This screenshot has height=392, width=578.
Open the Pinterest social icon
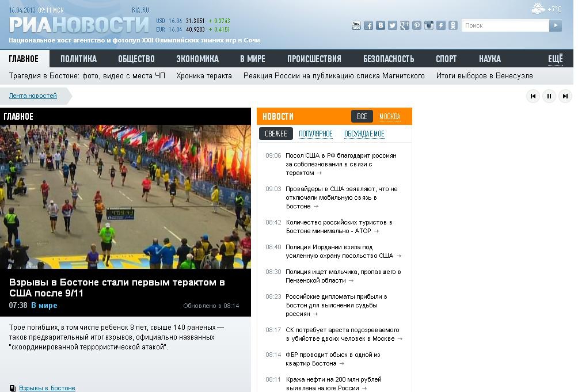pyautogui.click(x=417, y=25)
